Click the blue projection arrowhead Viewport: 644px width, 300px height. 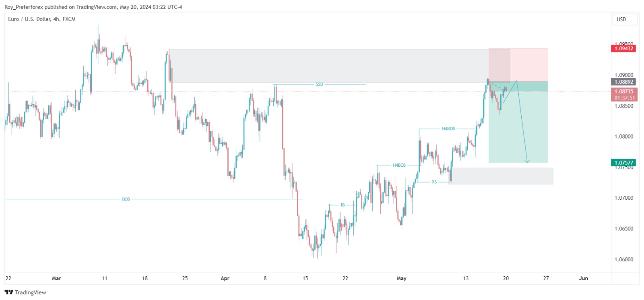click(x=527, y=161)
